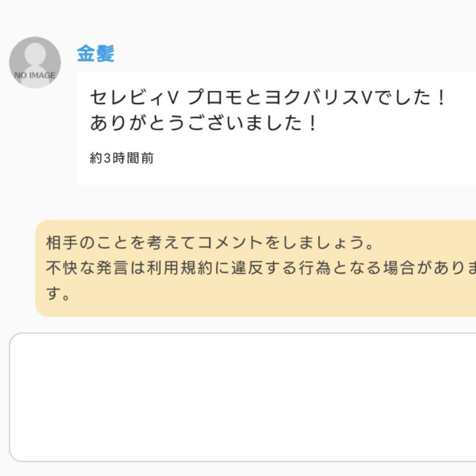Focus the empty comment text box
The height and width of the screenshot is (476, 476).
coord(242,397)
